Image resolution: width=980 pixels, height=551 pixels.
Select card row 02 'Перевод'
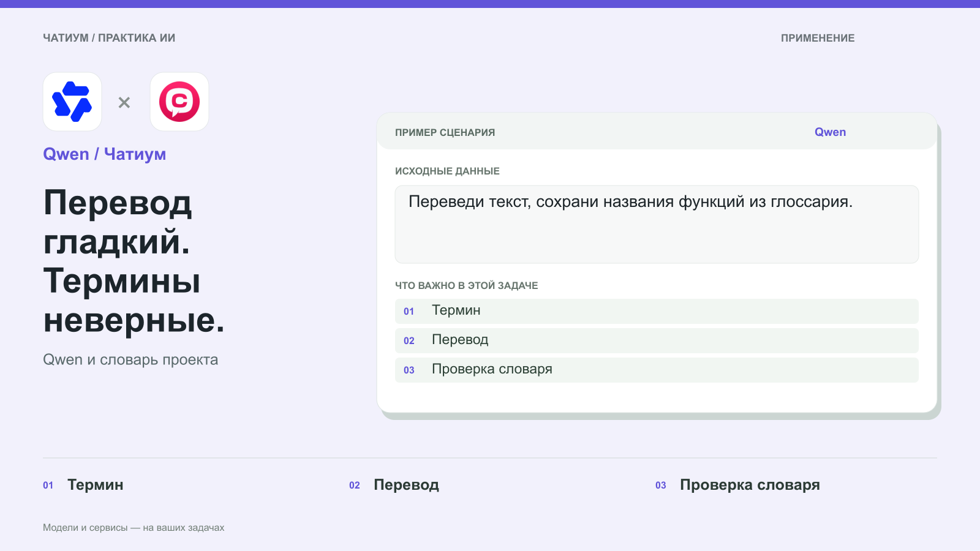(657, 340)
